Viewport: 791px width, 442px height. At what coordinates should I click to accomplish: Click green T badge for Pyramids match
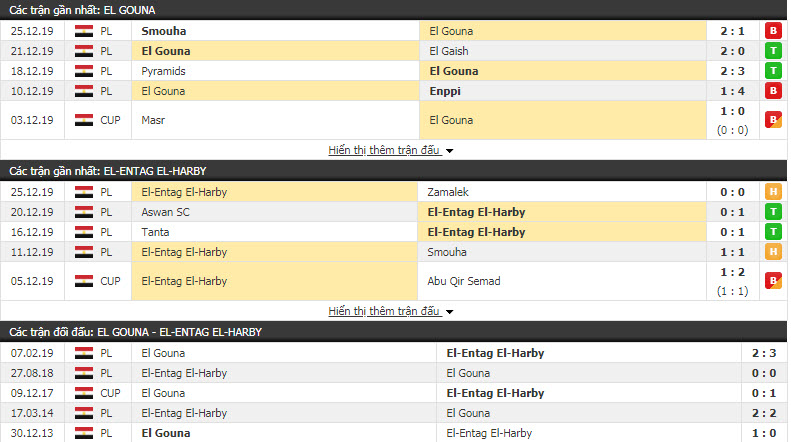click(773, 71)
